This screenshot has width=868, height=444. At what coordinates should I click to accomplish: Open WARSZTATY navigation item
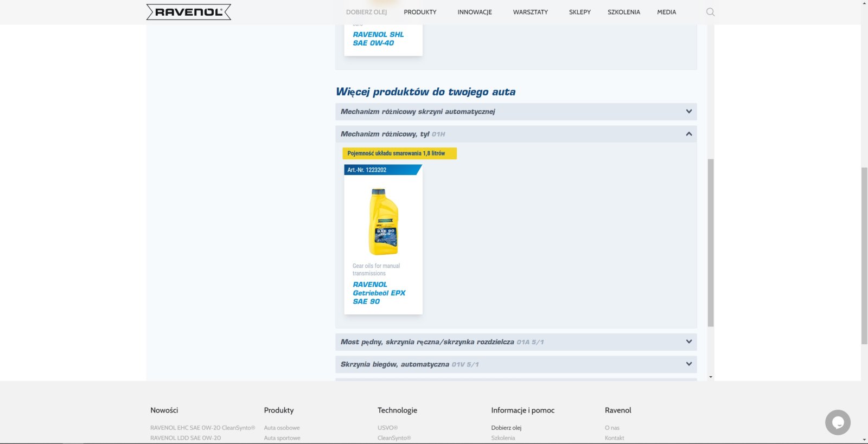[531, 12]
